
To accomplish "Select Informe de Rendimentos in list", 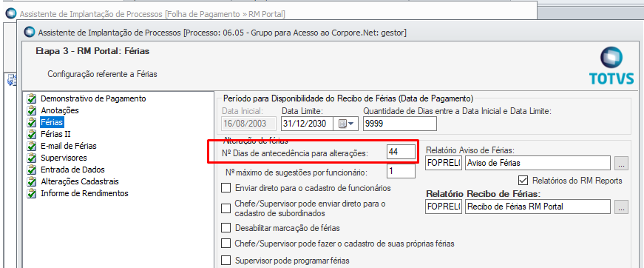I will (x=84, y=194).
